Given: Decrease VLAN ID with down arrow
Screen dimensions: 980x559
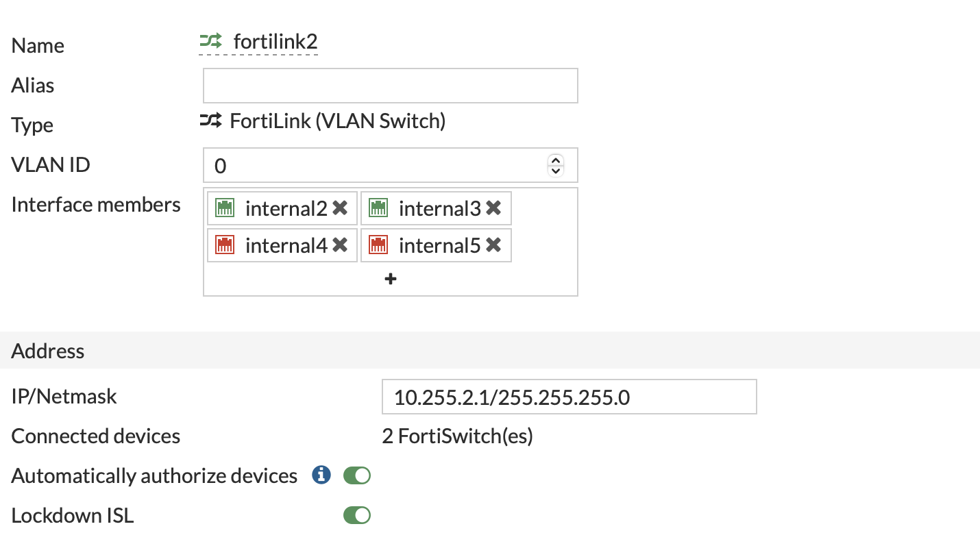Looking at the screenshot, I should (x=556, y=171).
